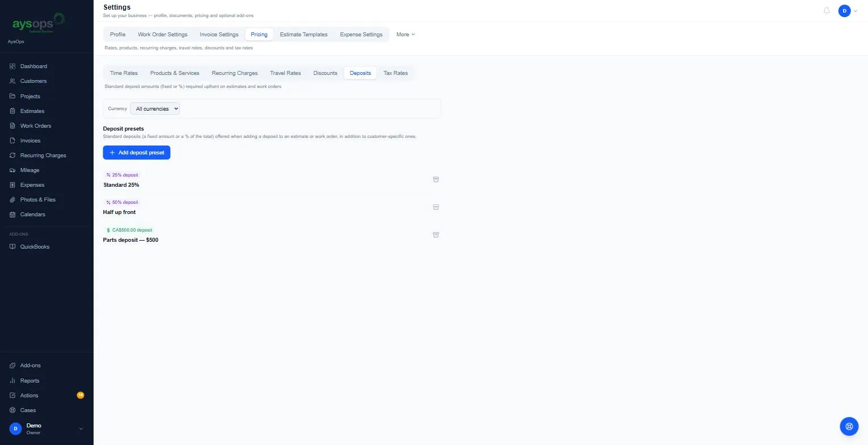The image size is (868, 445).
Task: Open the notifications bell
Action: [827, 11]
